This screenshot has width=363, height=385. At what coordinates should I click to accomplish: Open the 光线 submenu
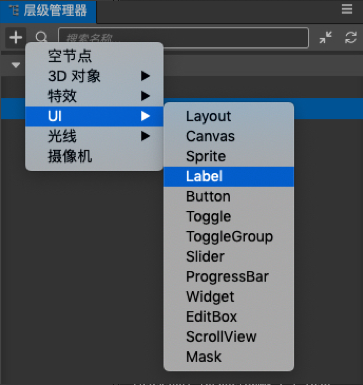point(94,136)
